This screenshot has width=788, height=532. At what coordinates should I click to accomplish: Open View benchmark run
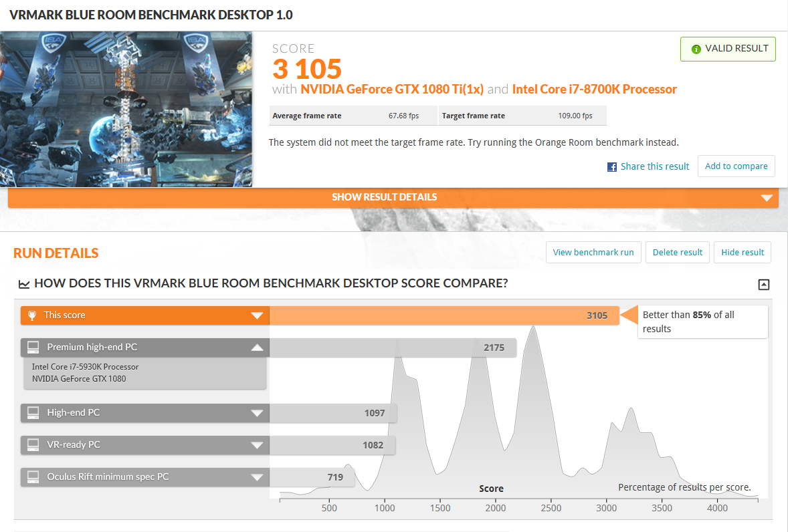593,253
